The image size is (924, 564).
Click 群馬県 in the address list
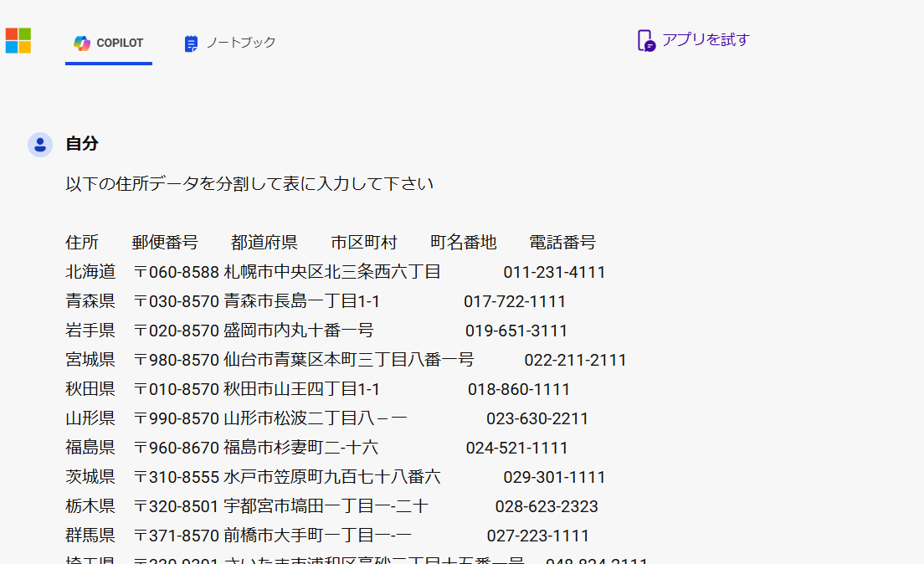click(x=90, y=535)
